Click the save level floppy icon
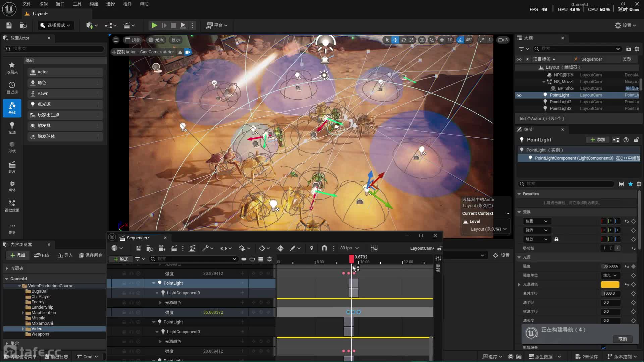 tap(9, 25)
